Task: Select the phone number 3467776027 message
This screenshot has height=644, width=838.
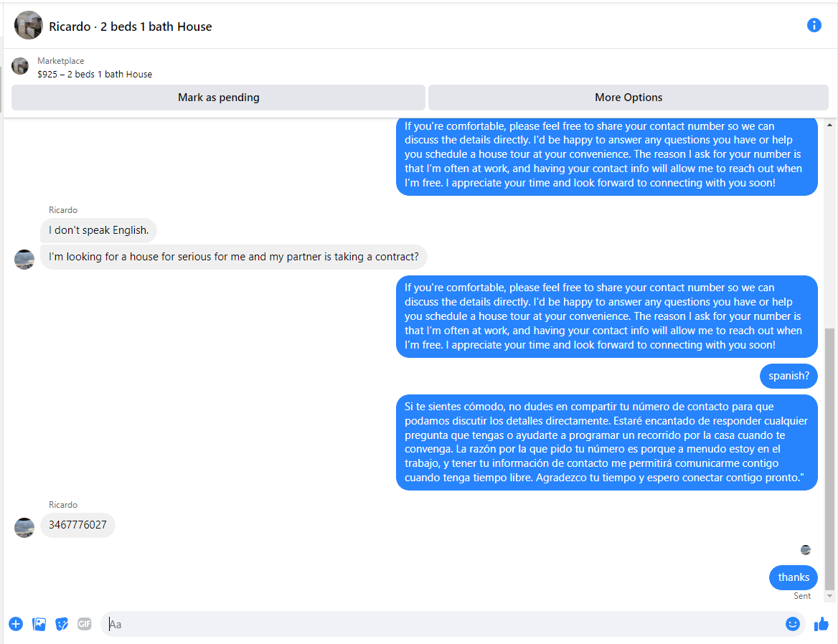Action: tap(77, 525)
